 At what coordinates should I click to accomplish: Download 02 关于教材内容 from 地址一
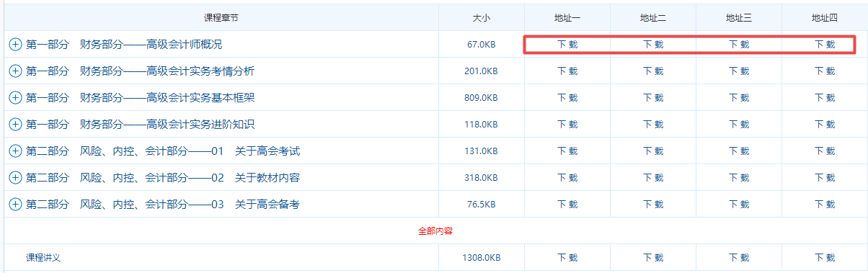(x=567, y=178)
